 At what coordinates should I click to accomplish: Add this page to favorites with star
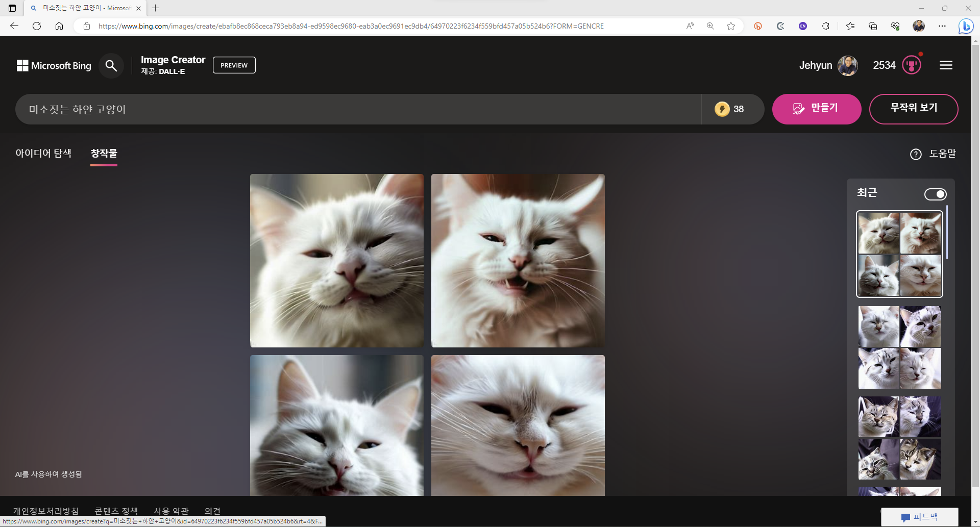click(731, 26)
